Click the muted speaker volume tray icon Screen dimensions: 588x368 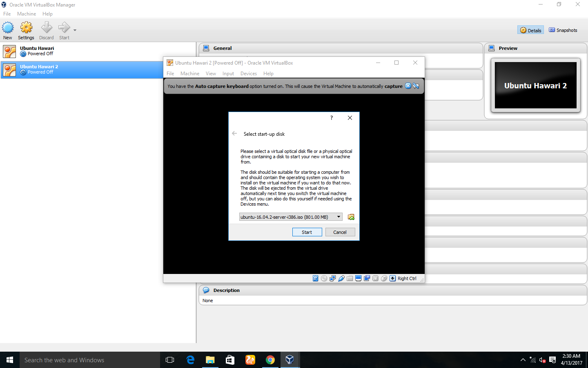pyautogui.click(x=543, y=360)
